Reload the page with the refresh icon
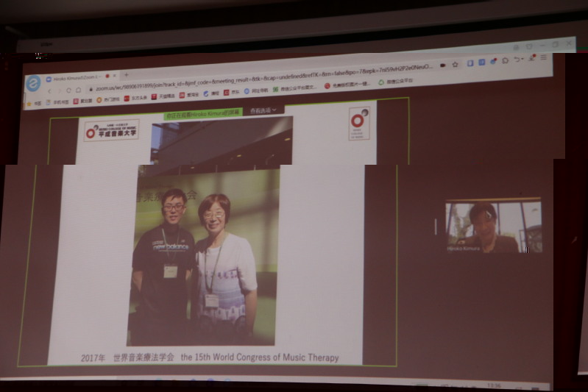Screen dimensions: 588x392 coord(68,90)
